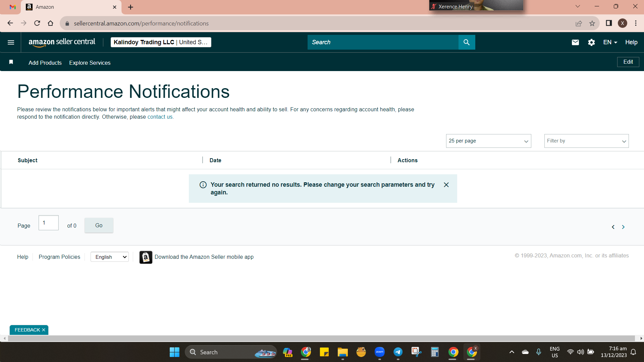
Task: Open the Settings gear menu
Action: tap(591, 42)
